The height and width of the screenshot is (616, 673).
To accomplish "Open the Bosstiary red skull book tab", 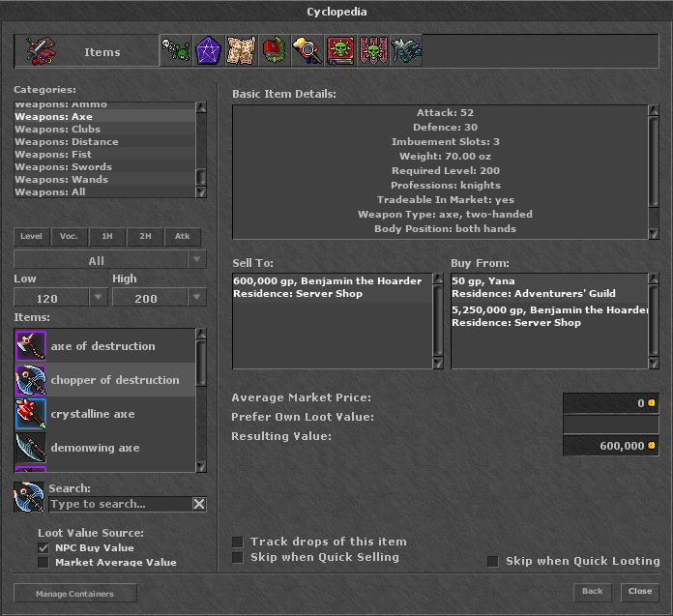I will pos(340,50).
